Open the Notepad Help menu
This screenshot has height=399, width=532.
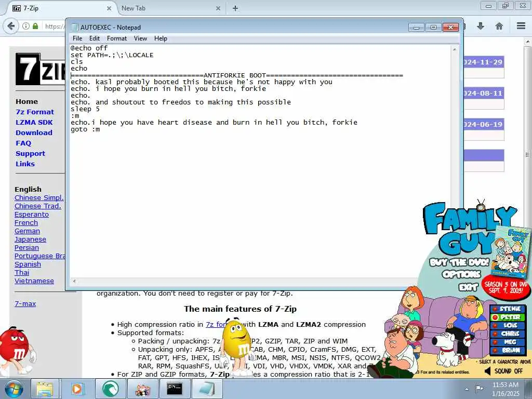click(x=161, y=38)
